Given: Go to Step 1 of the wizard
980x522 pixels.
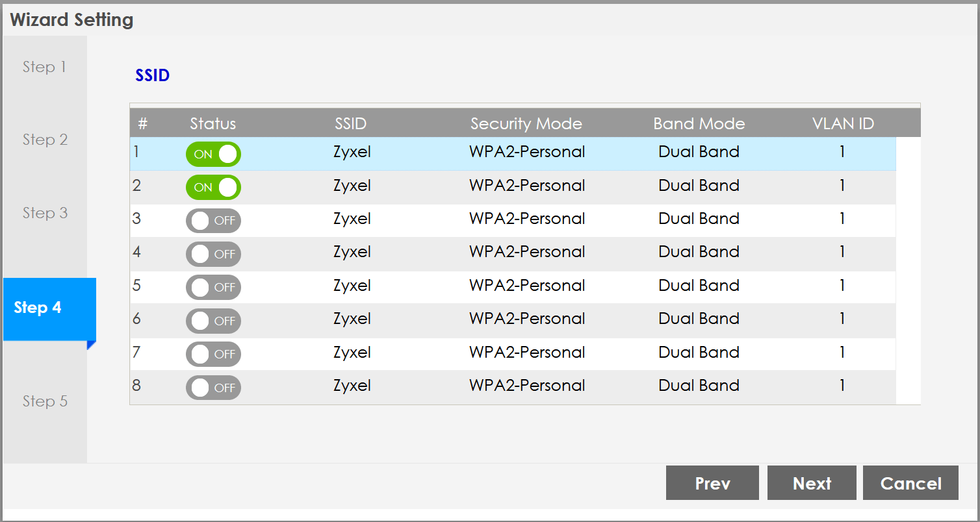Looking at the screenshot, I should point(44,67).
